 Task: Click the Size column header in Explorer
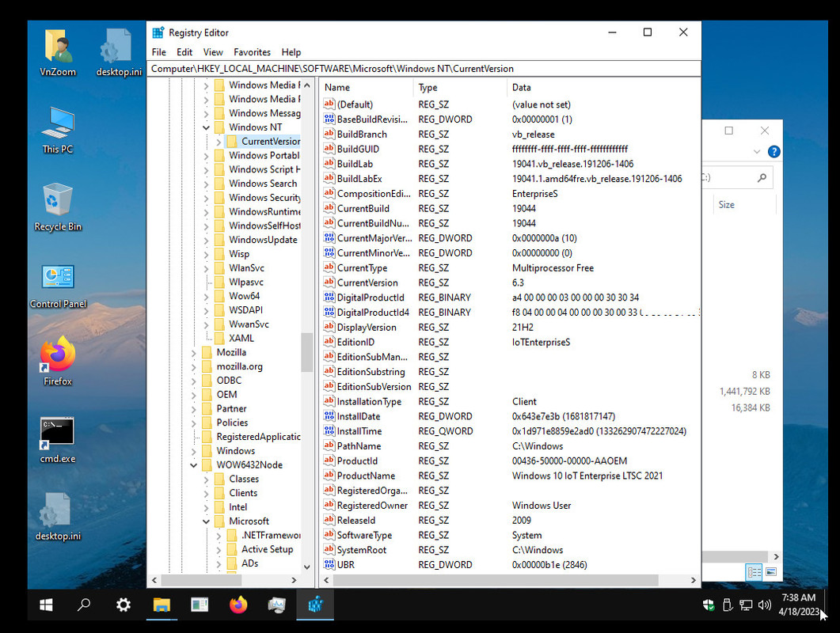(744, 205)
